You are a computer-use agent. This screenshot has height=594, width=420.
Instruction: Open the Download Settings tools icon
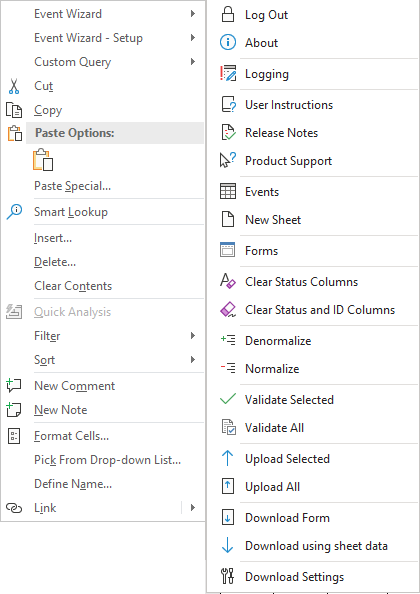(x=228, y=576)
